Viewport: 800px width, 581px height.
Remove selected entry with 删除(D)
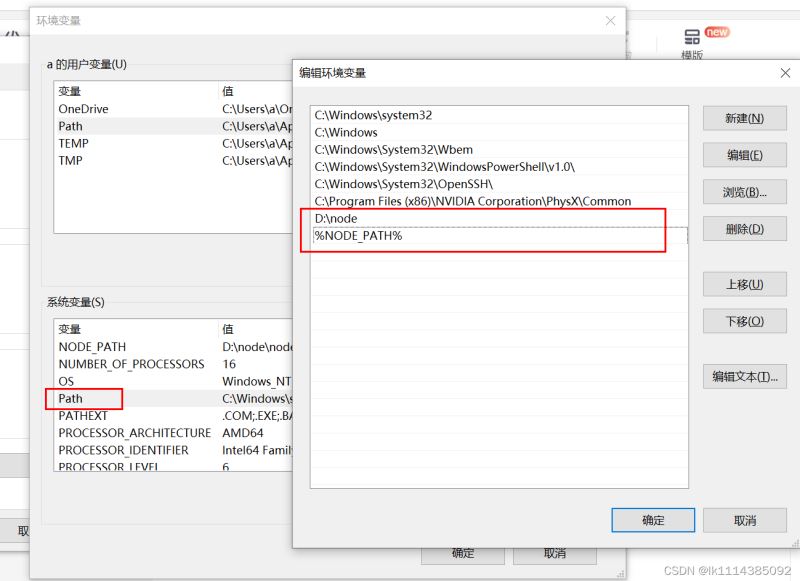click(x=744, y=229)
